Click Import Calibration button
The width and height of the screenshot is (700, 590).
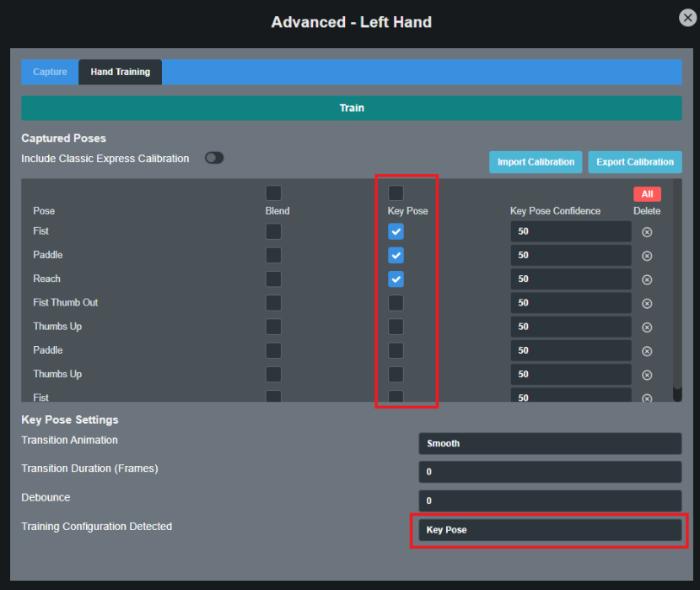coord(536,162)
